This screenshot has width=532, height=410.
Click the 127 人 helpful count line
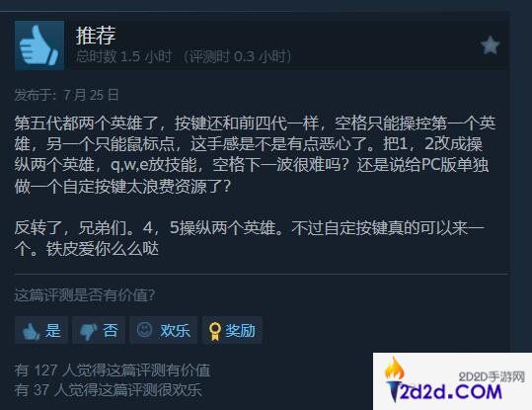click(x=113, y=370)
